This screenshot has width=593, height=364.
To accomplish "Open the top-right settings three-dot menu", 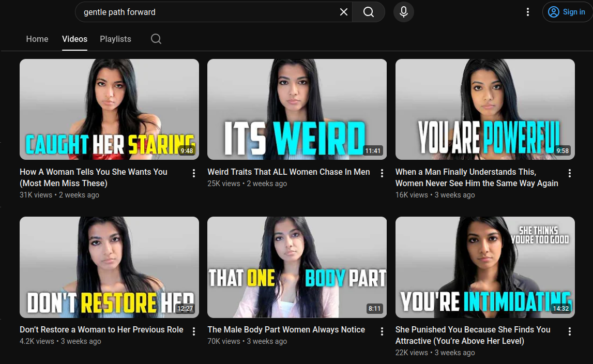I will 527,12.
